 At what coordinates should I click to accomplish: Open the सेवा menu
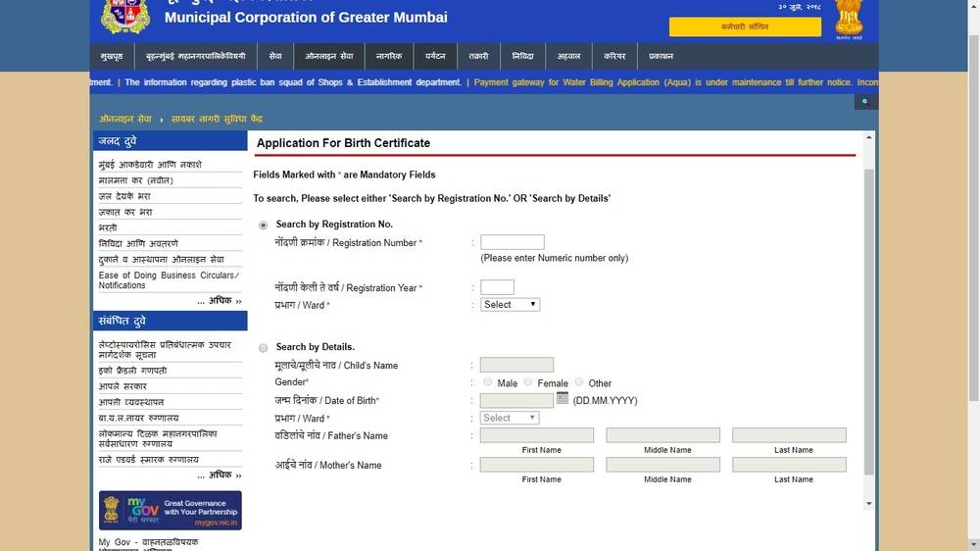click(x=275, y=56)
